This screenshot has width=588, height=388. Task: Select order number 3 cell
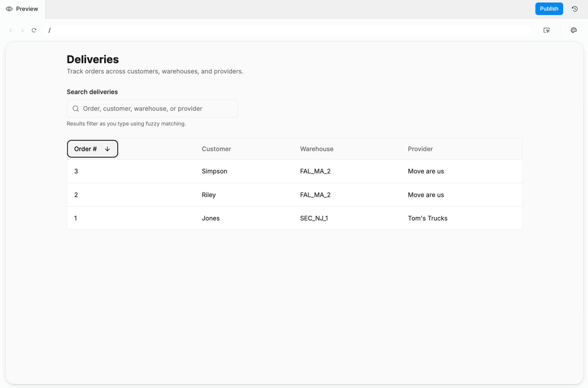76,171
